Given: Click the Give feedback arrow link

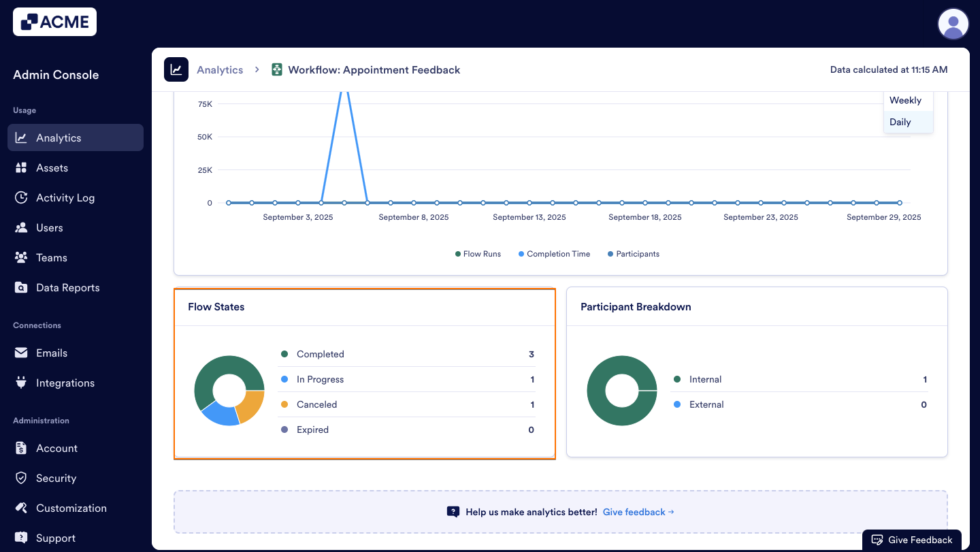Looking at the screenshot, I should (x=638, y=512).
